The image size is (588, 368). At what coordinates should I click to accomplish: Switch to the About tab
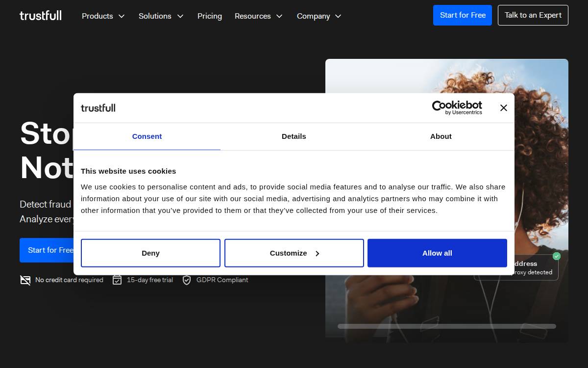(441, 136)
